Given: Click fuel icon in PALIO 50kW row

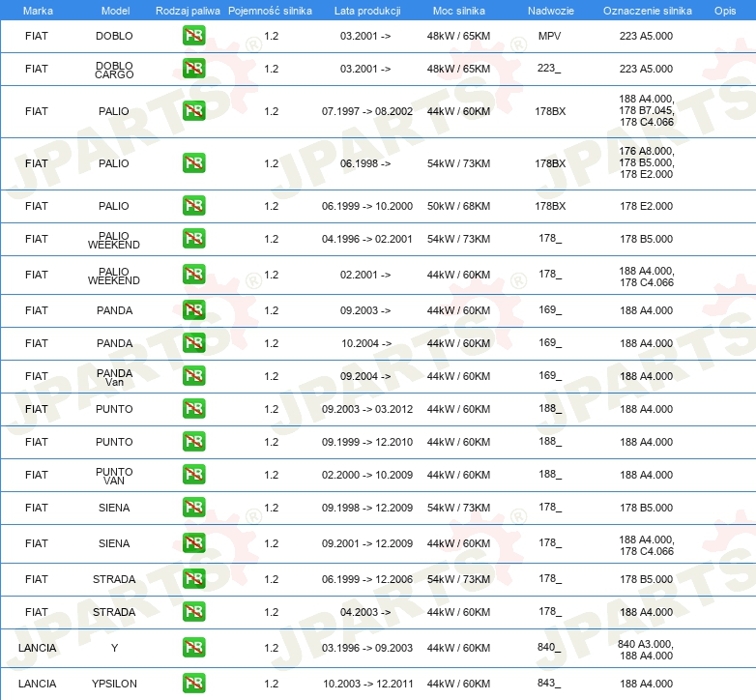Looking at the screenshot, I should coord(193,205).
